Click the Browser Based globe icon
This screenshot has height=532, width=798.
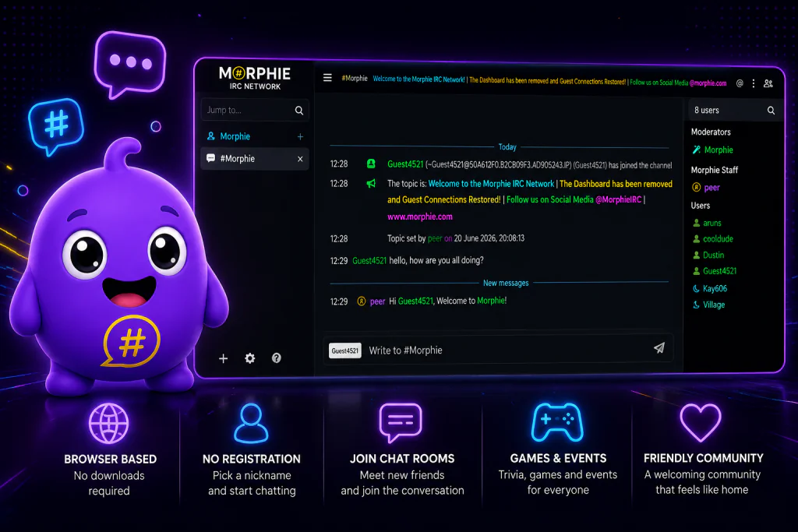[x=109, y=423]
